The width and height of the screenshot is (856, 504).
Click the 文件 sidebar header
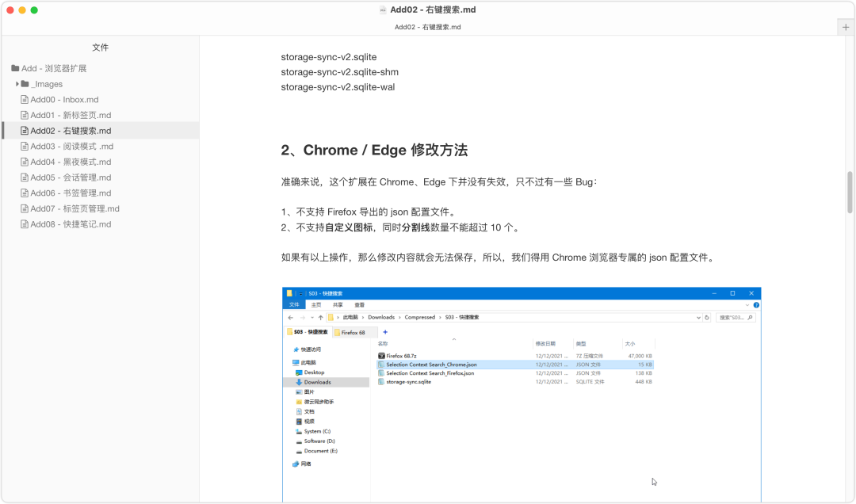pos(100,48)
